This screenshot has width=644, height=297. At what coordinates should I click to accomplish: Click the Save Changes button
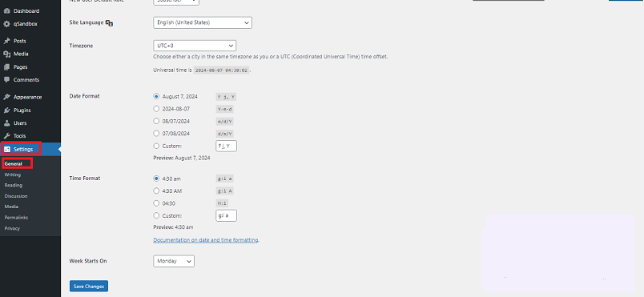(89, 287)
